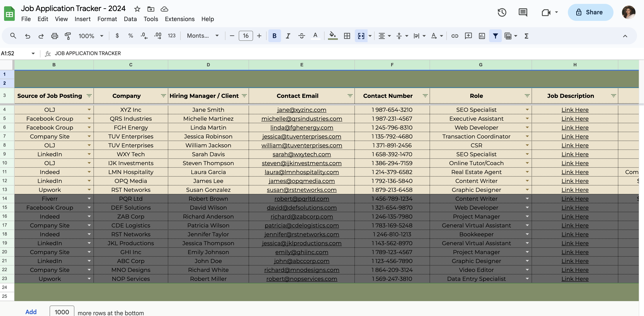Open the Extensions menu

[x=179, y=19]
